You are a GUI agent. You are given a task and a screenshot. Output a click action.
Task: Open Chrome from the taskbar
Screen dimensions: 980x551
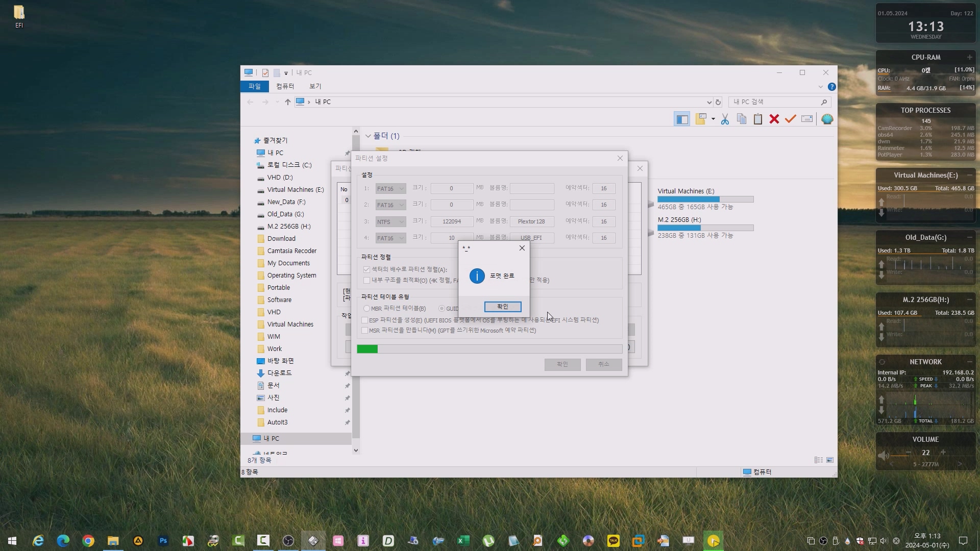tap(88, 541)
